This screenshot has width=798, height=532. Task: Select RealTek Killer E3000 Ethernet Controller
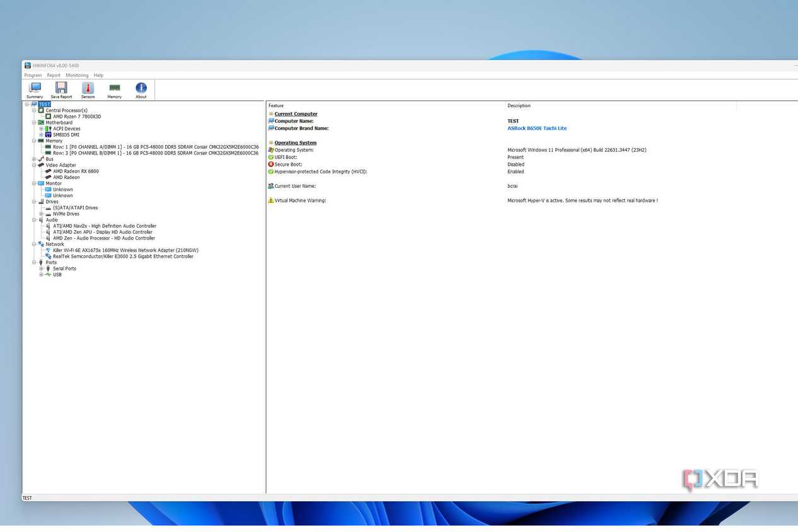[x=123, y=257]
